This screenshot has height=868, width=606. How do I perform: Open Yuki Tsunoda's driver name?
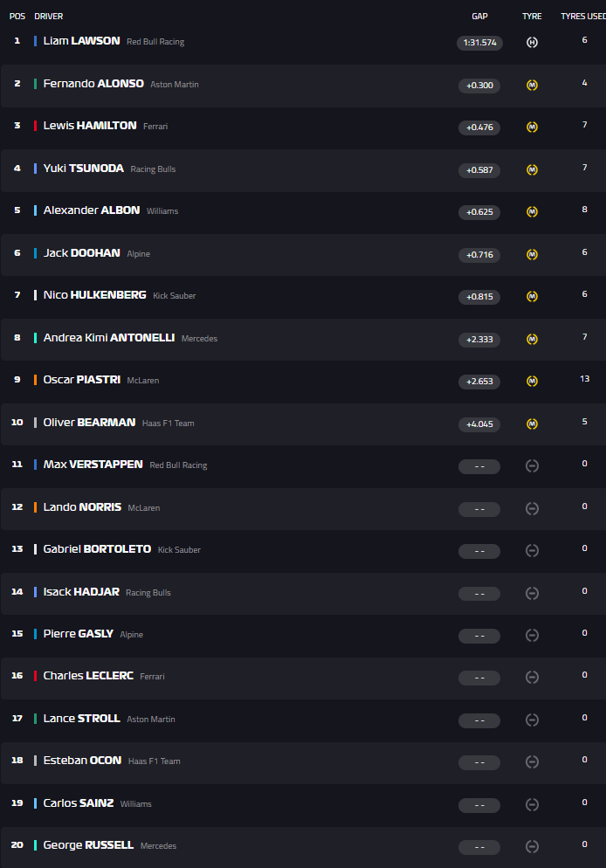83,169
